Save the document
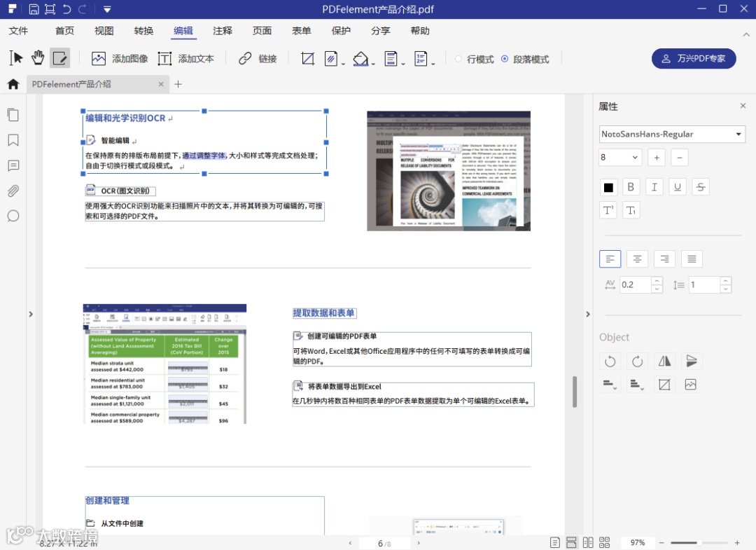756x550 pixels. 34,9
